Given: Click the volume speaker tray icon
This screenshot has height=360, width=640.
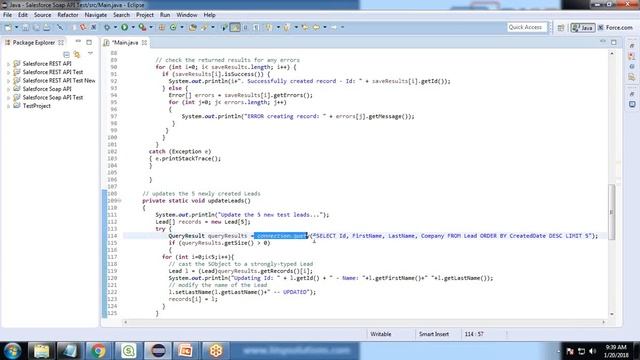Looking at the screenshot, I should click(x=592, y=351).
